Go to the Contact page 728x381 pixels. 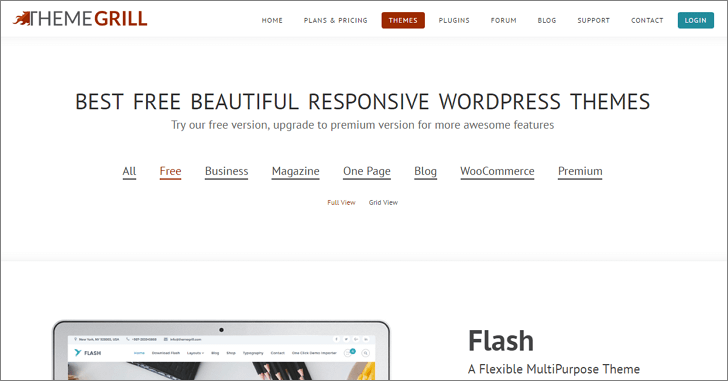(647, 20)
